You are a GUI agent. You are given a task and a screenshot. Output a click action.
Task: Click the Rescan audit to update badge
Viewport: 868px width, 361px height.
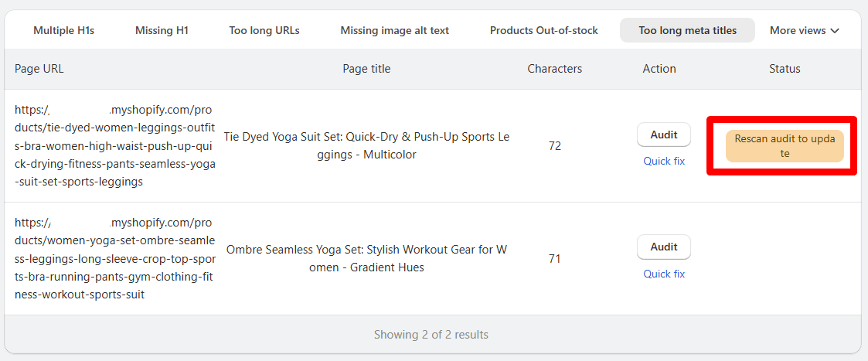point(785,146)
